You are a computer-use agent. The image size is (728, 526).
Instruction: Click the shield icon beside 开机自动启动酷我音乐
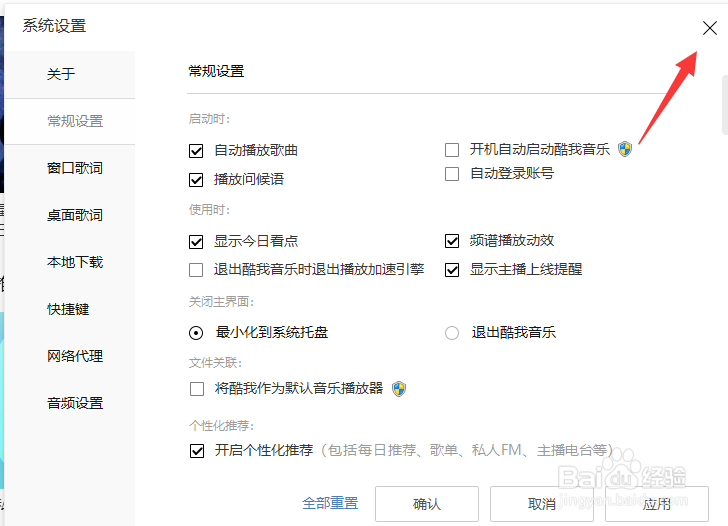(x=625, y=149)
